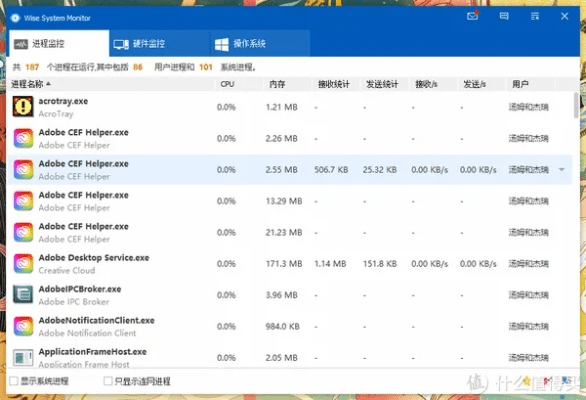Image resolution: width=586 pixels, height=400 pixels.
Task: Select the acrotray.exe process name
Action: click(63, 101)
